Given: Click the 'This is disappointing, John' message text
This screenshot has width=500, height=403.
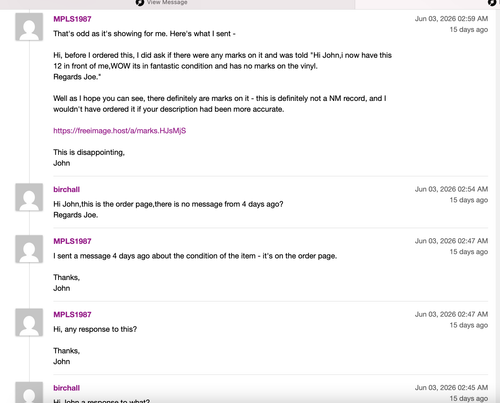Looking at the screenshot, I should tap(89, 158).
